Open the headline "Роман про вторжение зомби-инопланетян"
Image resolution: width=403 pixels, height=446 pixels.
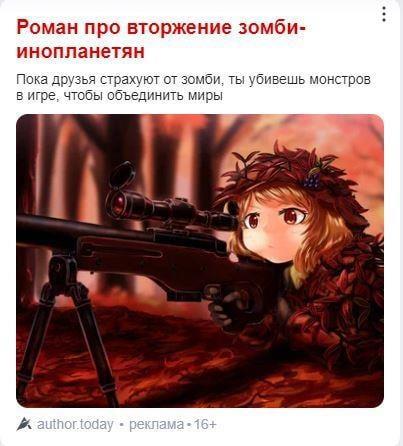tap(161, 39)
